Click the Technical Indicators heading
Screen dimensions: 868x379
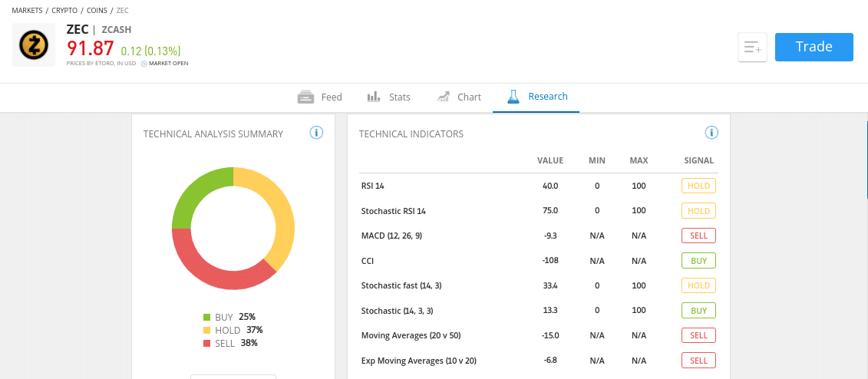point(411,134)
